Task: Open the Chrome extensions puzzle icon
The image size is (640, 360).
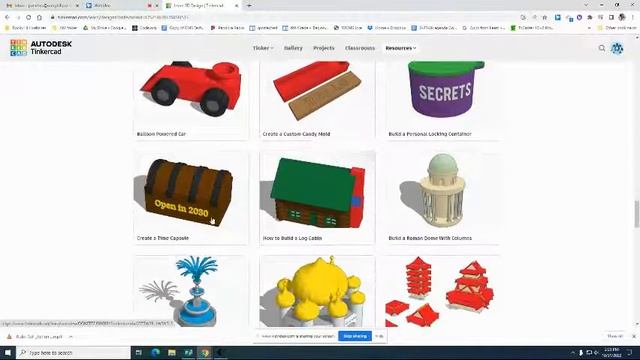Action: click(590, 18)
